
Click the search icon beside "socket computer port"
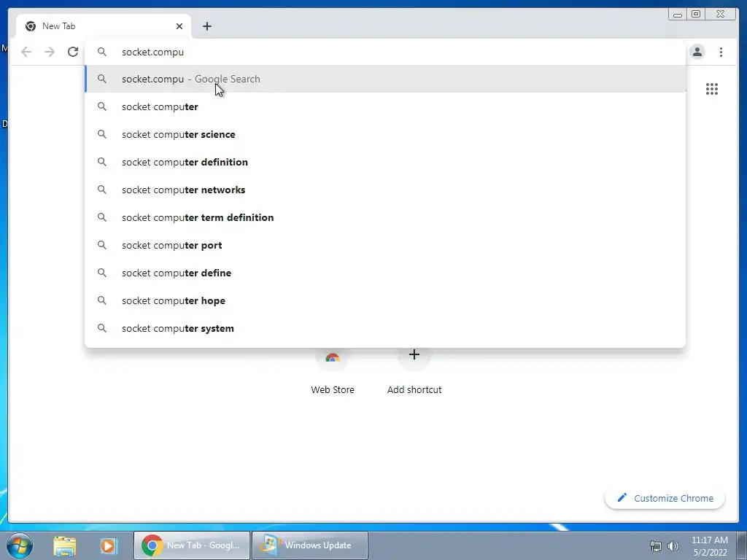[102, 245]
